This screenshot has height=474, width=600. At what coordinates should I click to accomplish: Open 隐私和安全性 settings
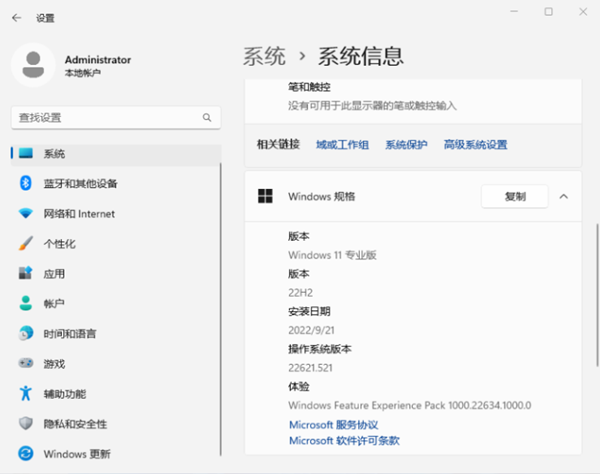click(x=116, y=424)
